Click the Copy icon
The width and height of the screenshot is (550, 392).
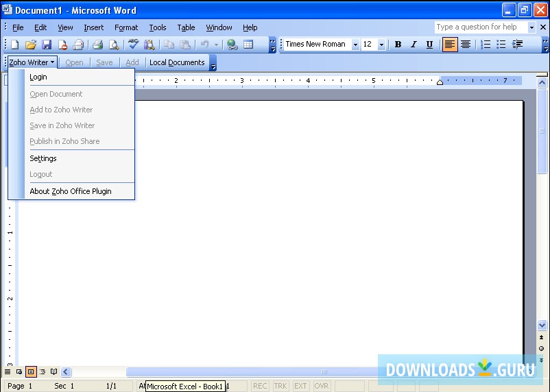[169, 45]
